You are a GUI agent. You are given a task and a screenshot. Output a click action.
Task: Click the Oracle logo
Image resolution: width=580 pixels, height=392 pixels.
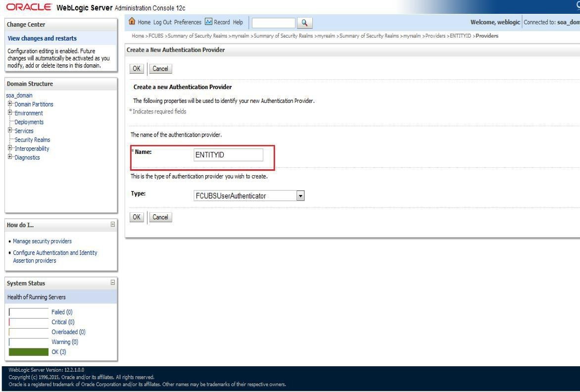[x=29, y=7]
